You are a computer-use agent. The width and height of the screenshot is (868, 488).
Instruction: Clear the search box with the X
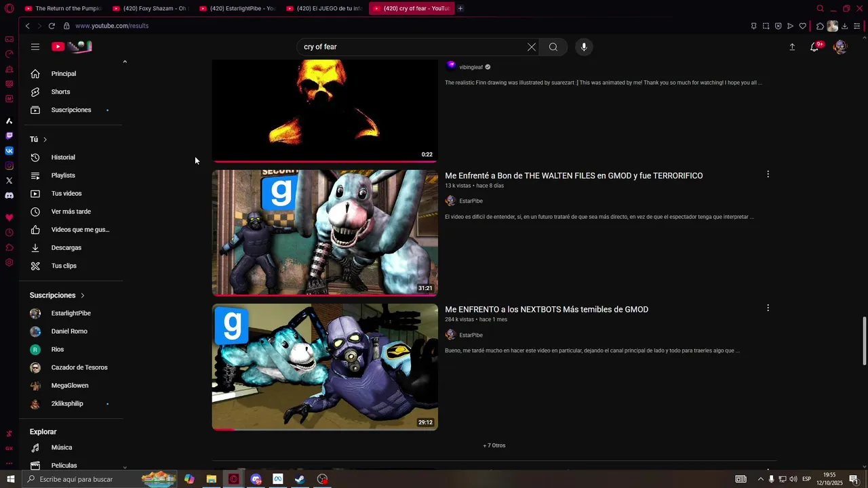click(532, 47)
